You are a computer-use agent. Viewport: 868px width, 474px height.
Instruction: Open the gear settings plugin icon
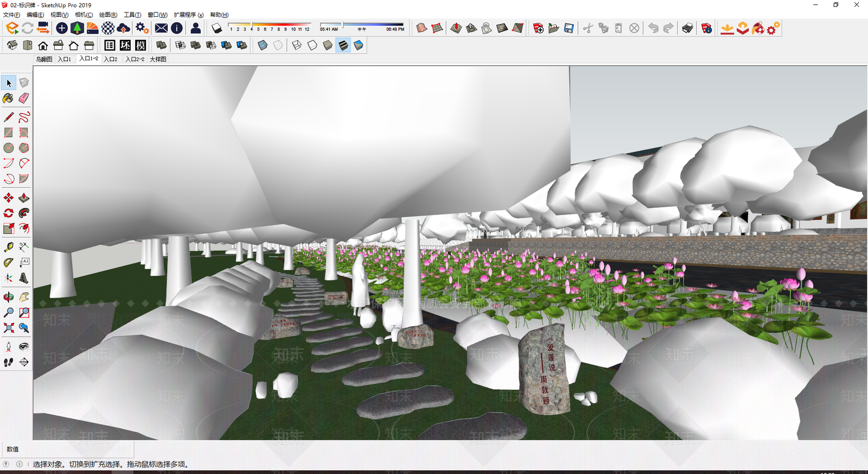[x=142, y=28]
